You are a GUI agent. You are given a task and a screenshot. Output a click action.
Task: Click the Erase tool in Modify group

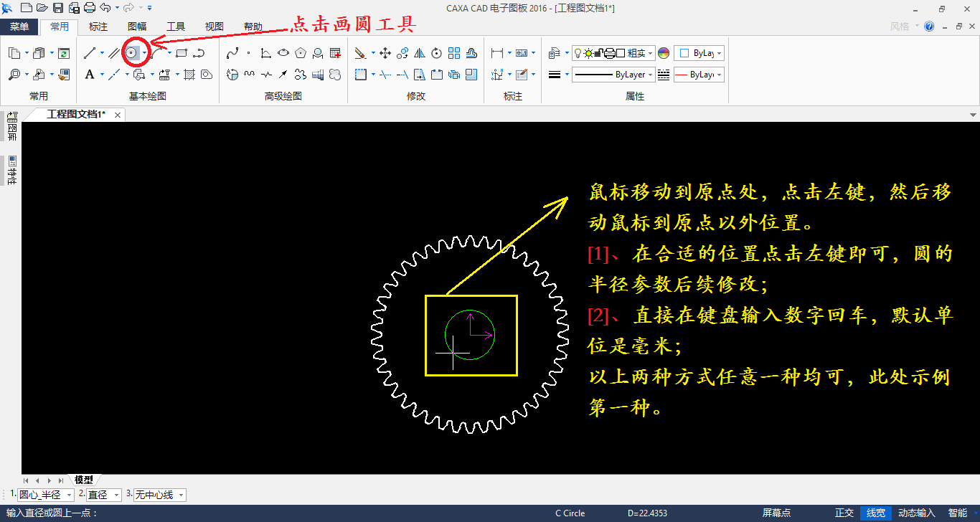[360, 53]
